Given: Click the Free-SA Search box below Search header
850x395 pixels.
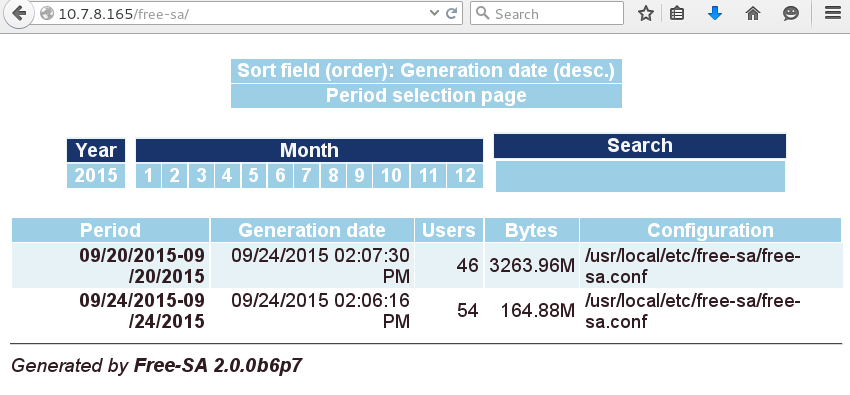Looking at the screenshot, I should [640, 176].
